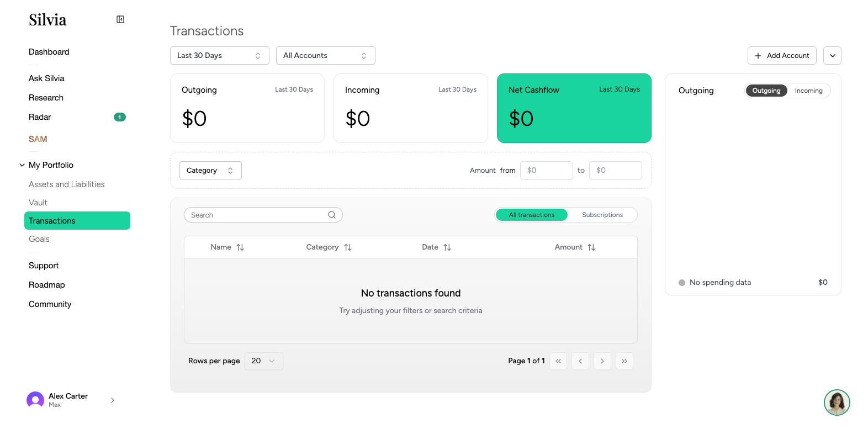Screen dimensions: 868x429
Task: Collapse the My Portfolio section
Action: pyautogui.click(x=22, y=165)
